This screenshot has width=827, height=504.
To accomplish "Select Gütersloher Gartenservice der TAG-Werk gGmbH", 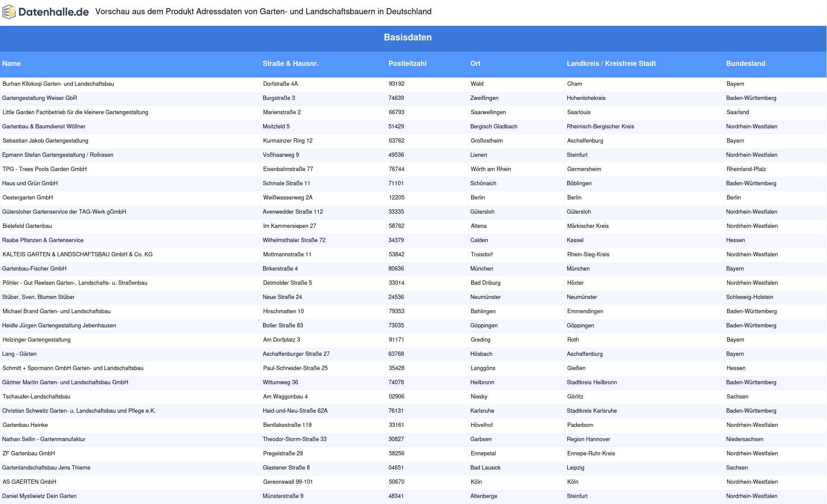I will [x=64, y=212].
